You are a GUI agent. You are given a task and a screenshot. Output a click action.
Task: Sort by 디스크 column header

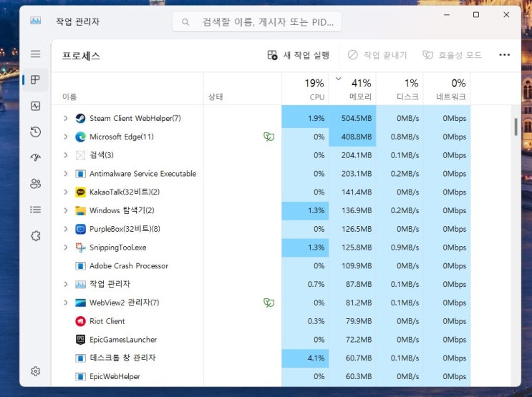pos(400,89)
